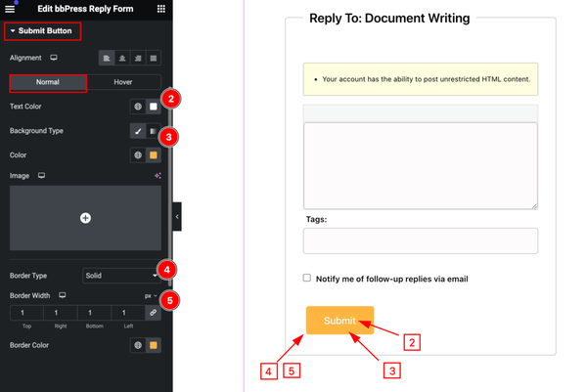587x392 pixels.
Task: Select justified alignment icon
Action: tap(154, 58)
